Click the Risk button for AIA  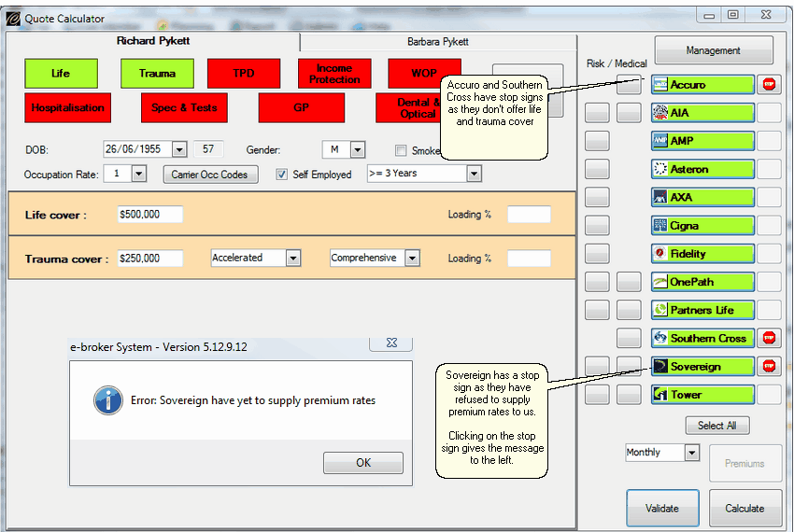click(x=597, y=113)
